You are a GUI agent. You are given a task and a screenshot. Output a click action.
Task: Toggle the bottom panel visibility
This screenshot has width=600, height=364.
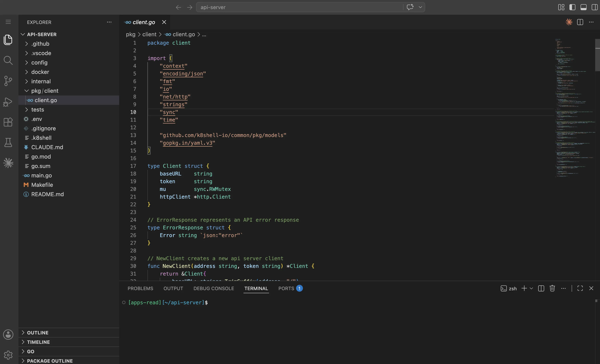click(583, 7)
